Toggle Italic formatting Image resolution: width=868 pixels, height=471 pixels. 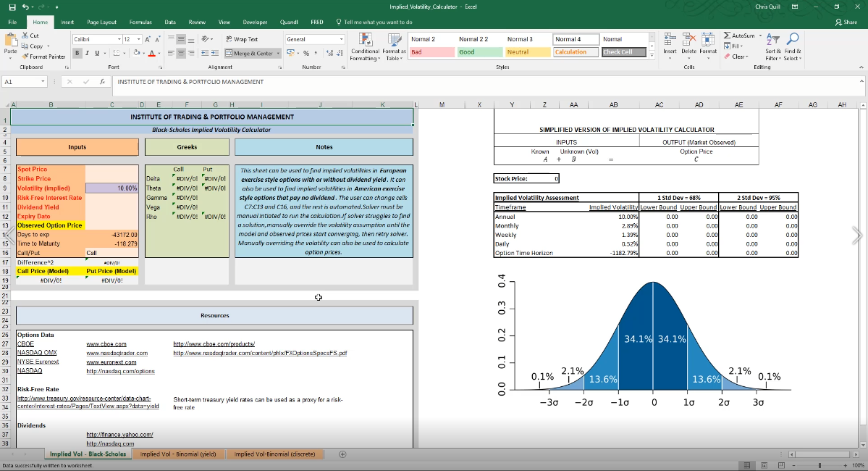point(87,53)
